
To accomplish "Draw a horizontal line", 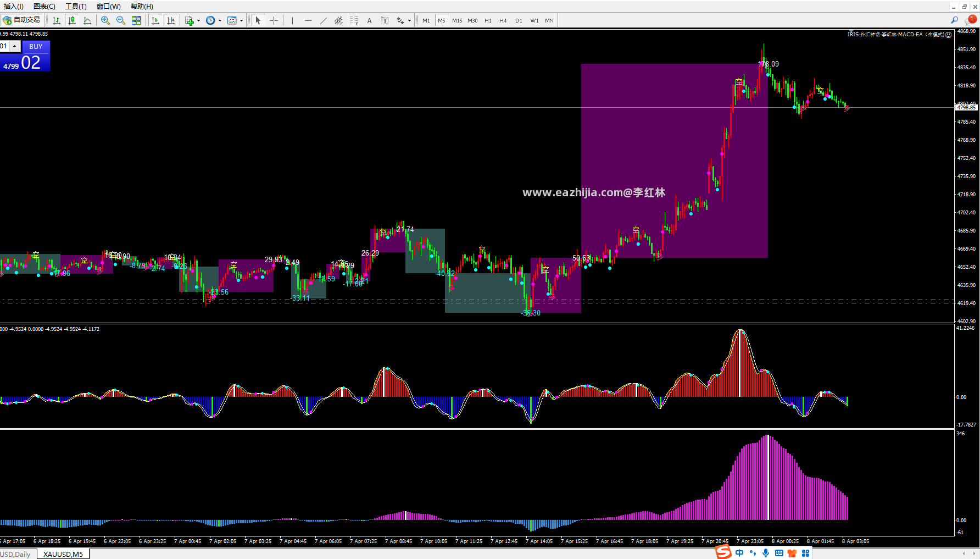I will [x=308, y=20].
